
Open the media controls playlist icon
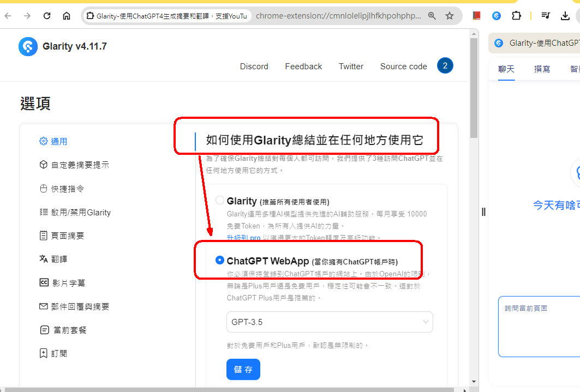coord(546,15)
